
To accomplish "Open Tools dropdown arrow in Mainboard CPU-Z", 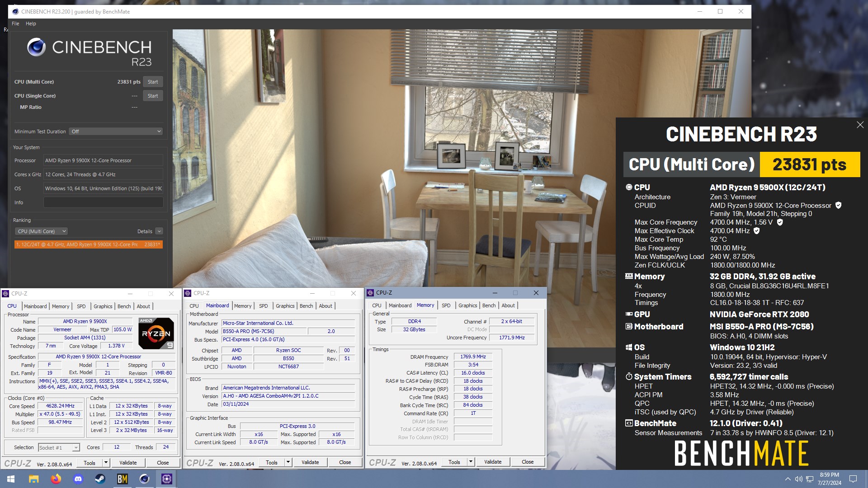I will coord(288,462).
